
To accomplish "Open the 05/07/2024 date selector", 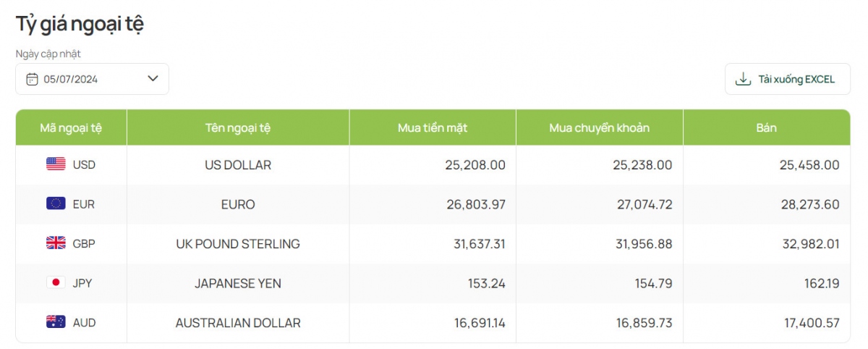I will click(92, 79).
